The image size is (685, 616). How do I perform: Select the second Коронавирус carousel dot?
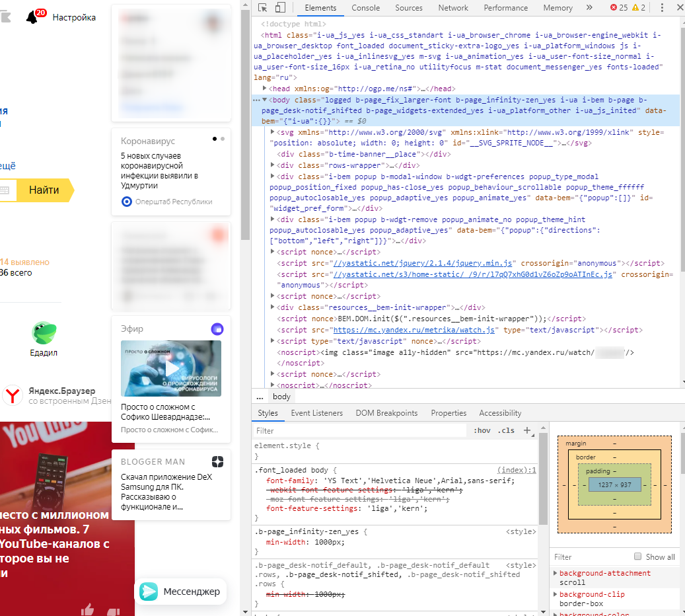[223, 139]
